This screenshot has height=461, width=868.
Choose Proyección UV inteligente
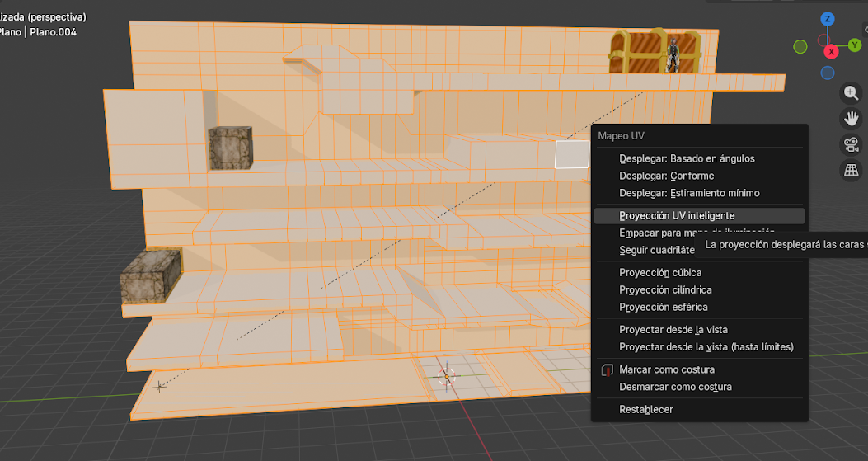click(677, 215)
